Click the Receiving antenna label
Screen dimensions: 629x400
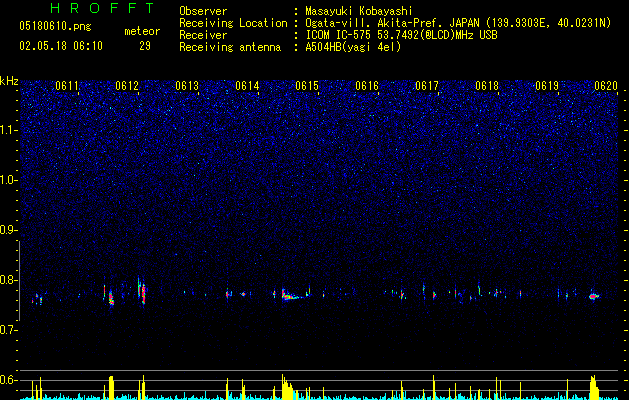coord(230,47)
